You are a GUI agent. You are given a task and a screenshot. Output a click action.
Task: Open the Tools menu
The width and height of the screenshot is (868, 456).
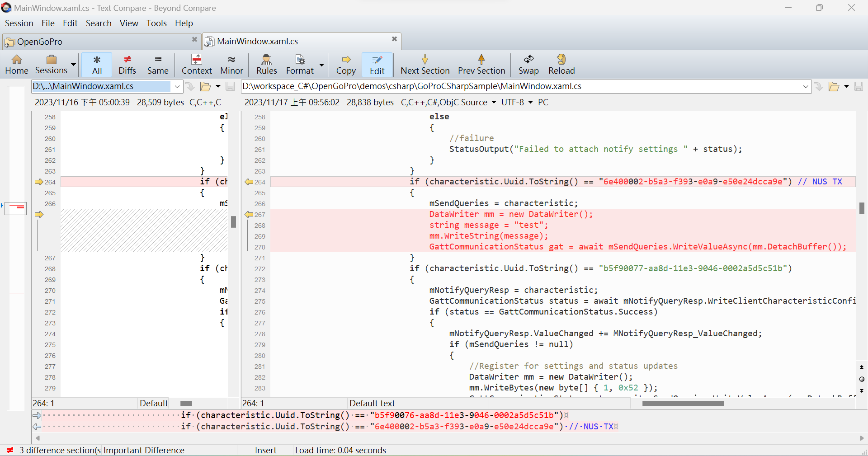(x=156, y=23)
